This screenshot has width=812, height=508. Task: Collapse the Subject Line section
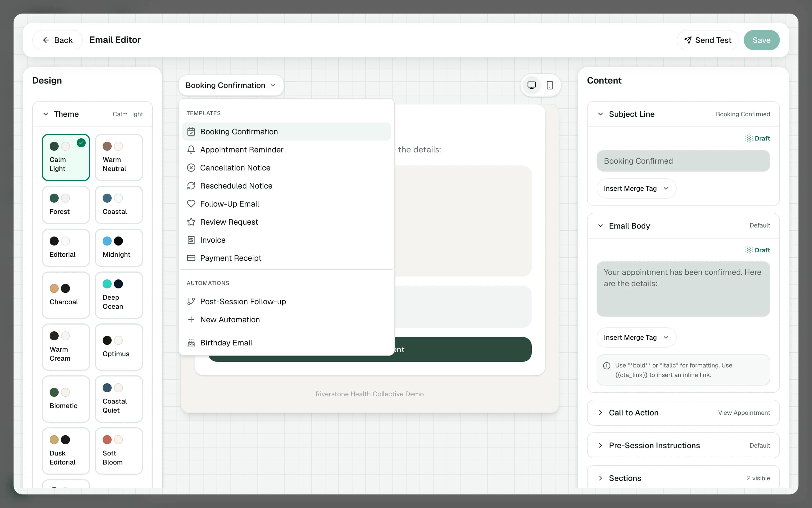683,114
